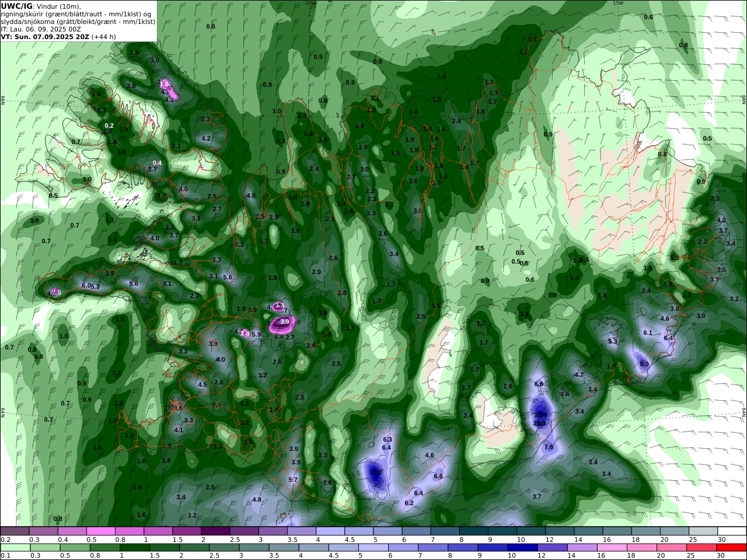Pick the rain scale 12 violet swatch

[x=553, y=548]
